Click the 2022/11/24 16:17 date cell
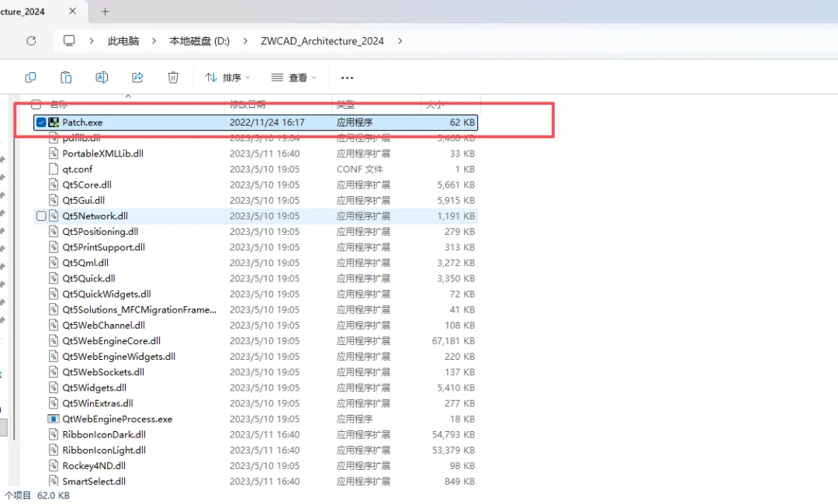The width and height of the screenshot is (838, 504). click(x=267, y=123)
